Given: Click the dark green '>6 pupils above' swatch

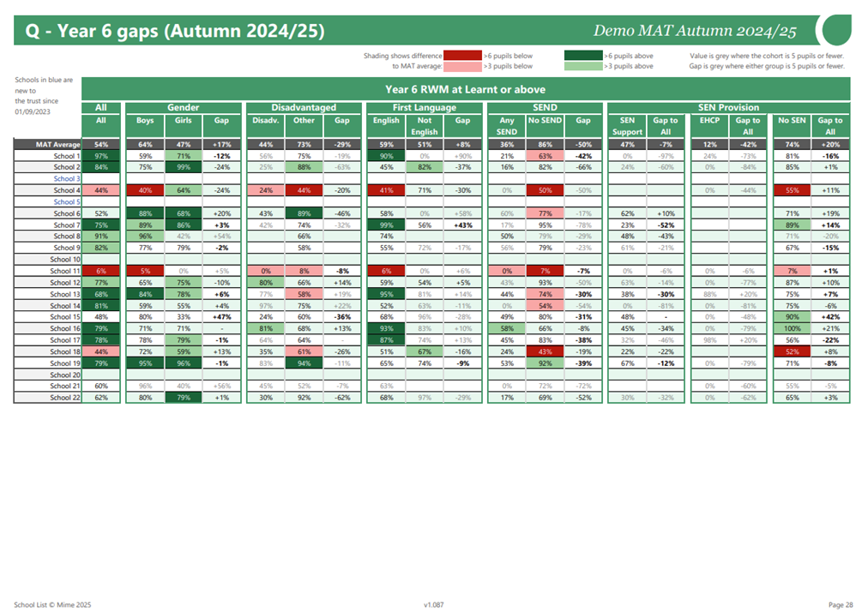Looking at the screenshot, I should click(583, 56).
